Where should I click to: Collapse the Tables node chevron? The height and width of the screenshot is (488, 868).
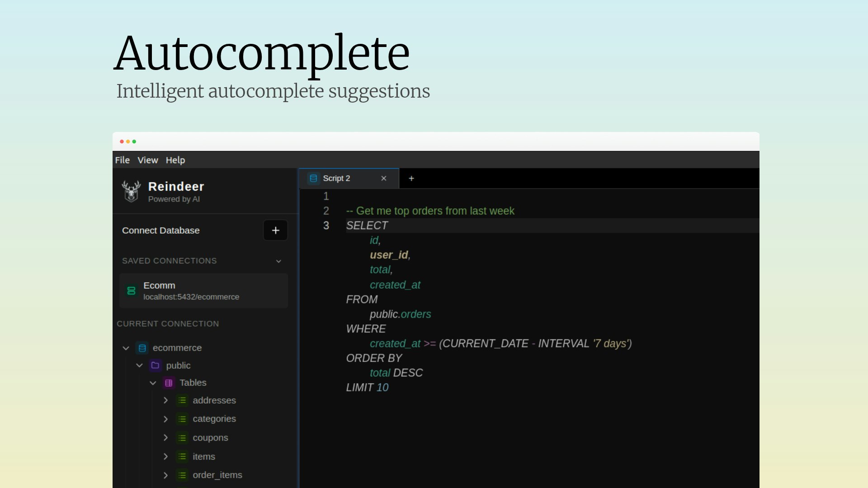(x=153, y=383)
